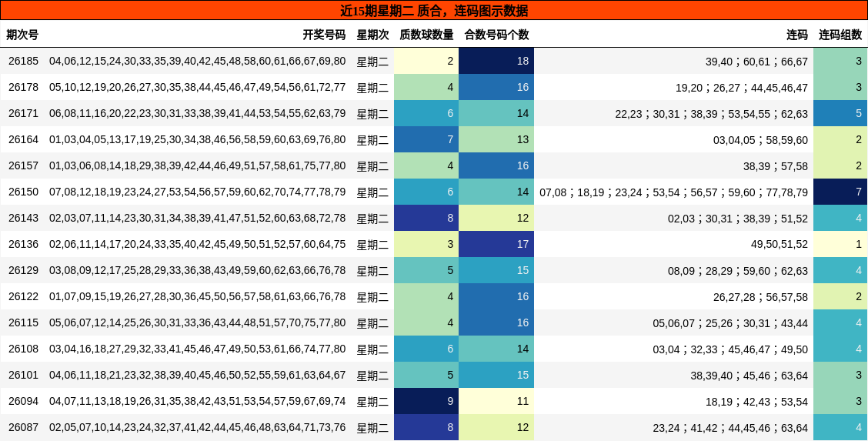
Task: Click the 星期二 cell in row 26171
Action: pyautogui.click(x=372, y=114)
